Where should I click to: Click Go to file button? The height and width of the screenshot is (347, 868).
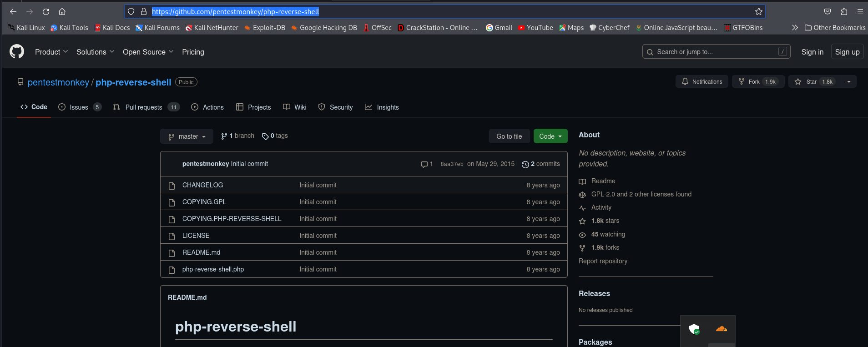(509, 136)
